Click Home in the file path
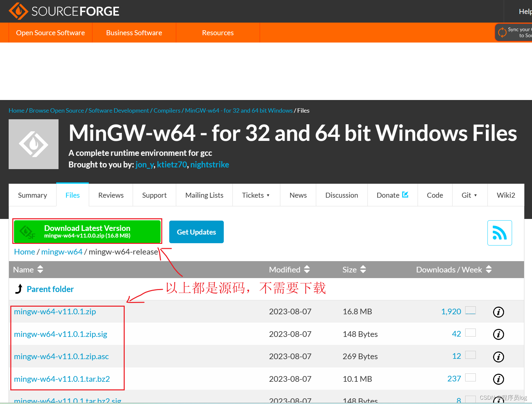The width and height of the screenshot is (532, 404). [x=24, y=252]
